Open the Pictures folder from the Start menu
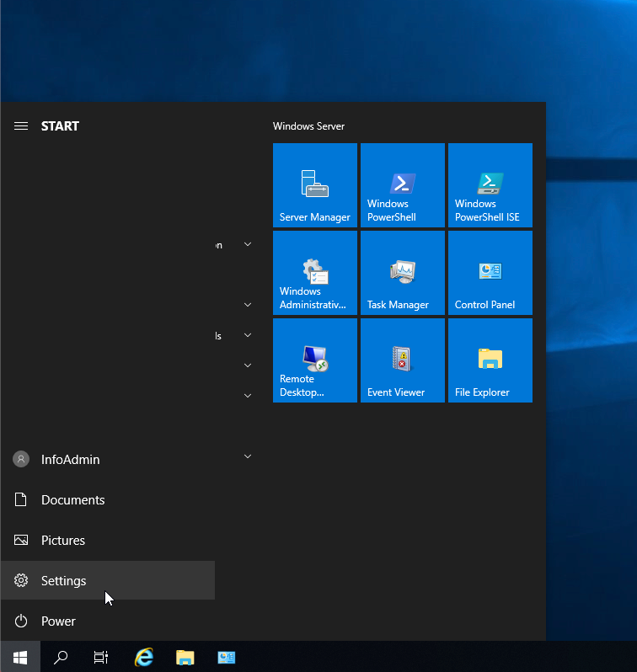Viewport: 637px width, 672px height. click(x=107, y=540)
